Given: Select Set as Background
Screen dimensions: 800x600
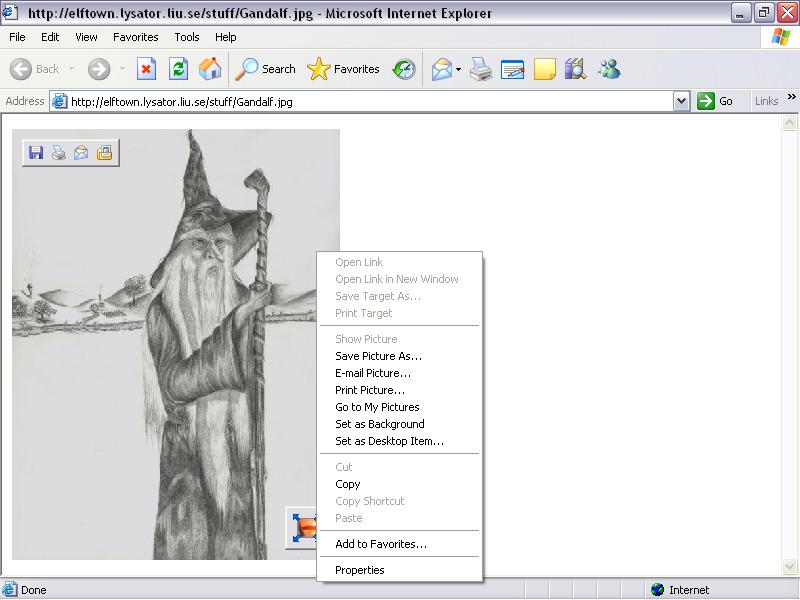Looking at the screenshot, I should [399, 424].
